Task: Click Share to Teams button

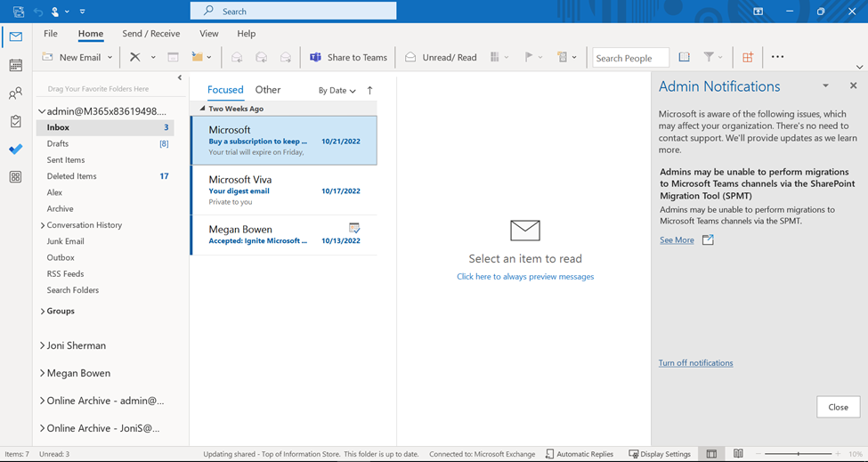Action: pyautogui.click(x=348, y=57)
